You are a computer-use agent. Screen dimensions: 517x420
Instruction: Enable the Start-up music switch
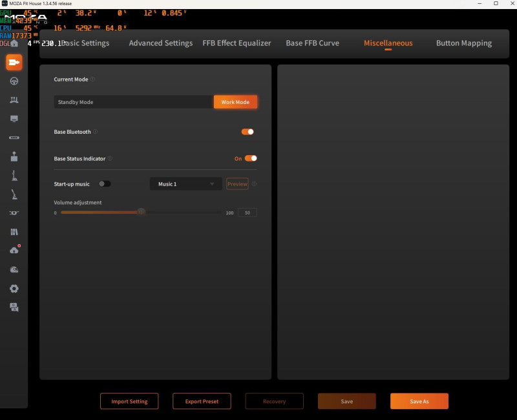[x=105, y=184]
